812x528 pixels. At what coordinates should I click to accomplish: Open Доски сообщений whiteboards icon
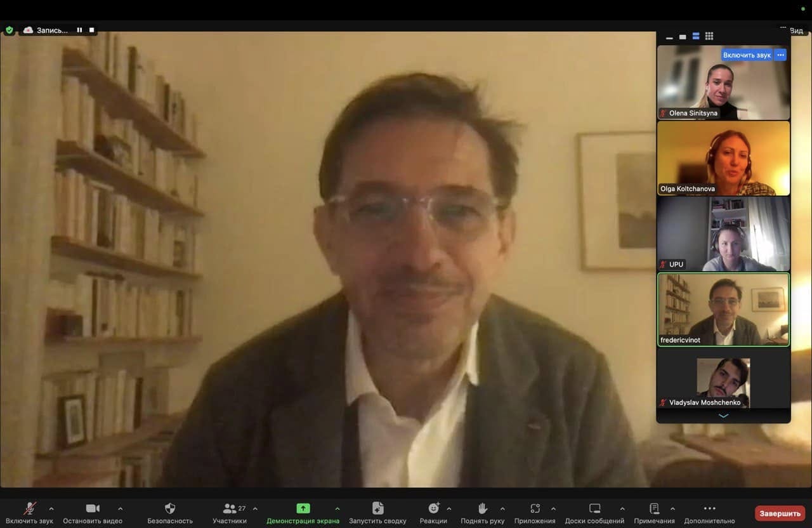pos(594,508)
